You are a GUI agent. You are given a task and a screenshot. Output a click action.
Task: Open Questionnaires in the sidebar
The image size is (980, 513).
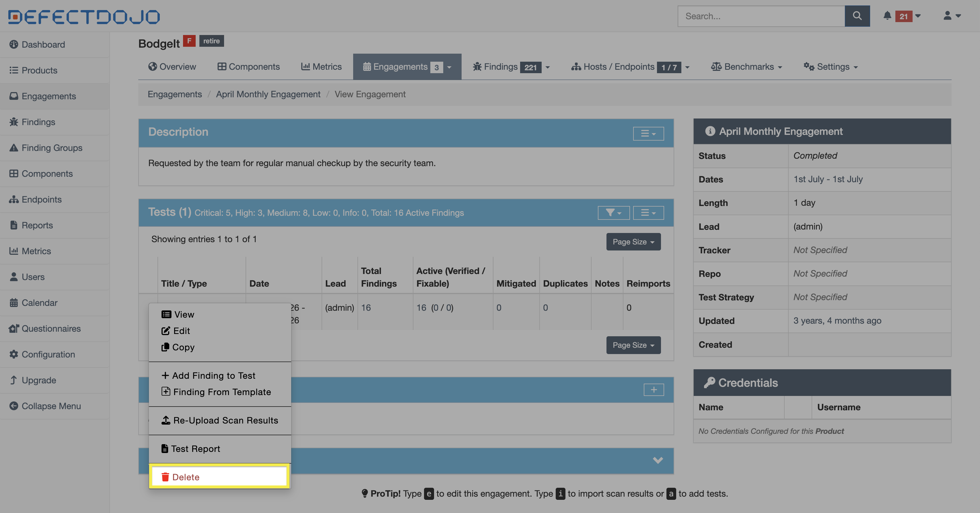click(50, 329)
